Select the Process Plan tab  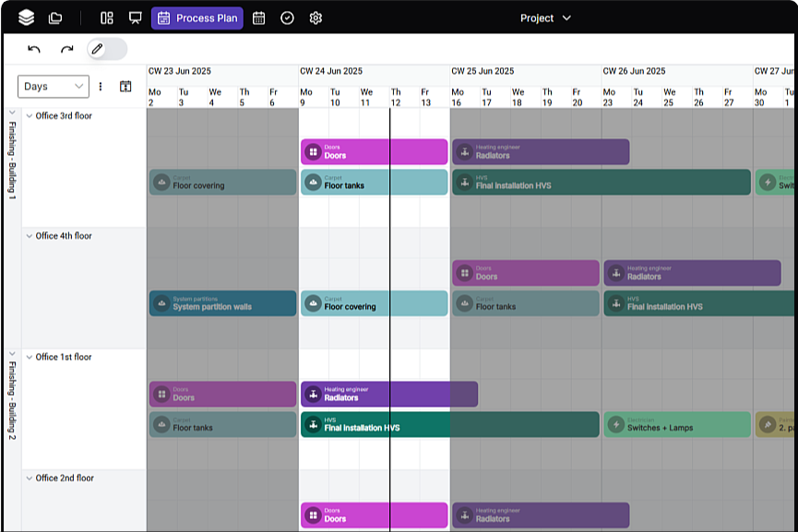pyautogui.click(x=197, y=18)
